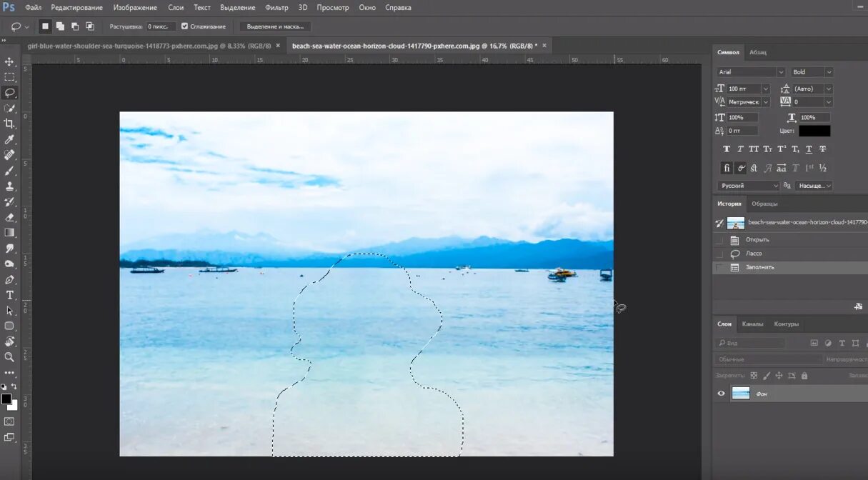Screen dimensions: 868x480
Task: Open the Обычные blend mode dropdown
Action: point(768,359)
